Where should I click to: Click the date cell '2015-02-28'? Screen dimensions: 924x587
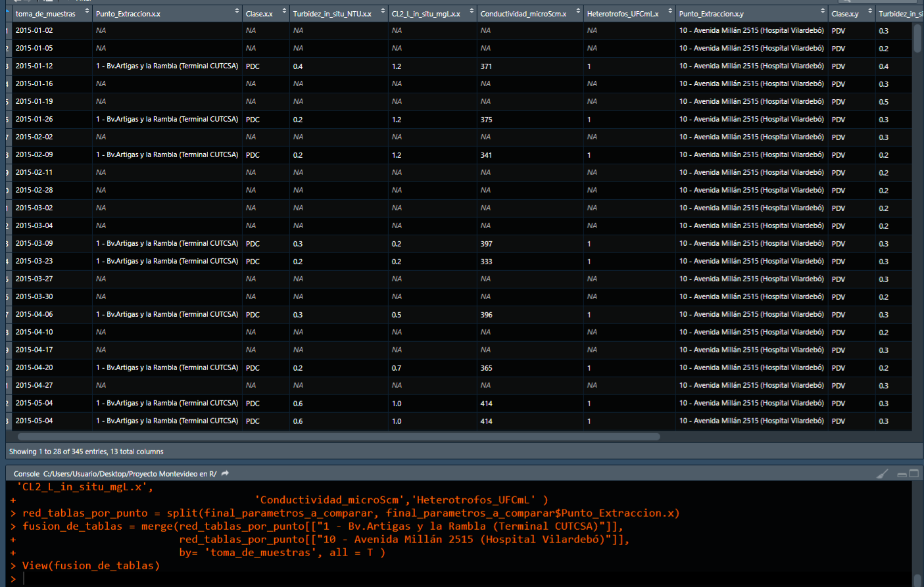click(x=34, y=190)
